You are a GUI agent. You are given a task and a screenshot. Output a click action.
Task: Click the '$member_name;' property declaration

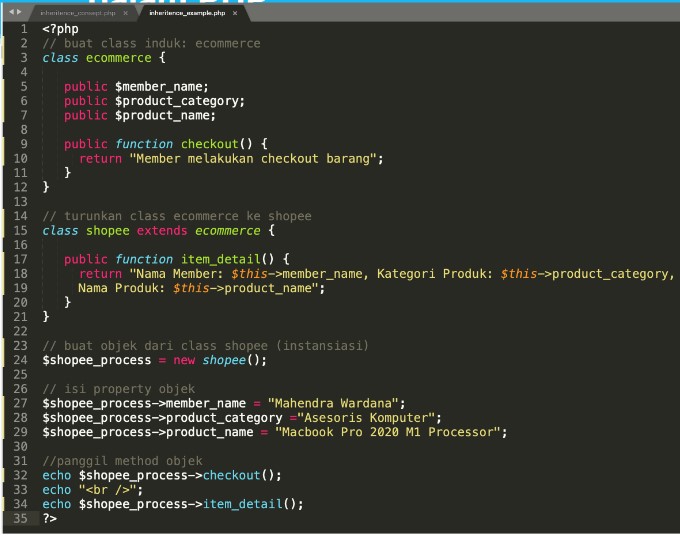pyautogui.click(x=161, y=87)
